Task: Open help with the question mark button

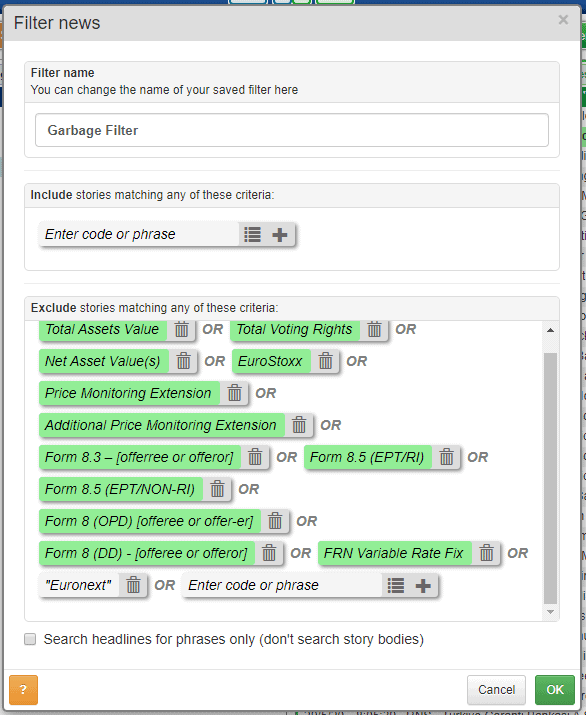Action: 23,689
